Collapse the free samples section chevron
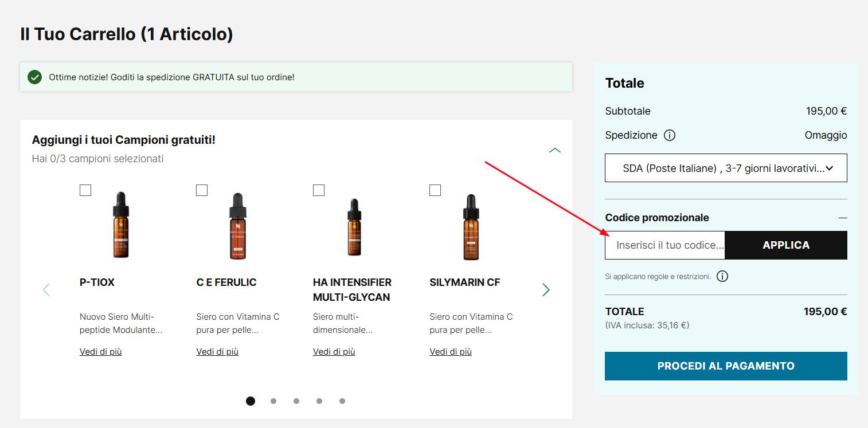 [x=555, y=151]
